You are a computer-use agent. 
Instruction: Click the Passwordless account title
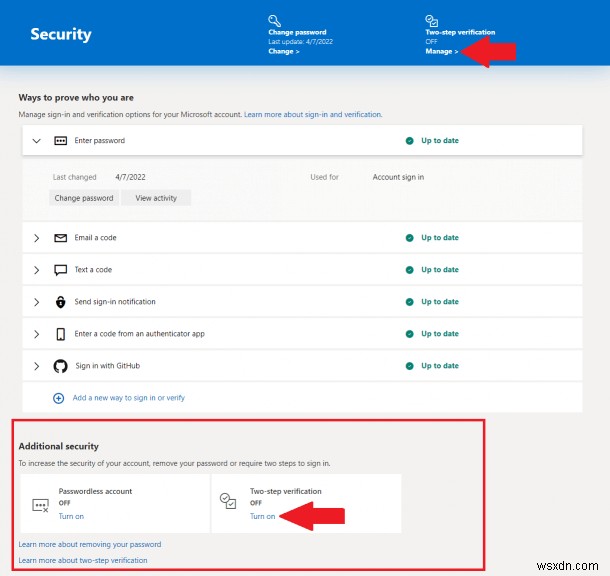[95, 491]
